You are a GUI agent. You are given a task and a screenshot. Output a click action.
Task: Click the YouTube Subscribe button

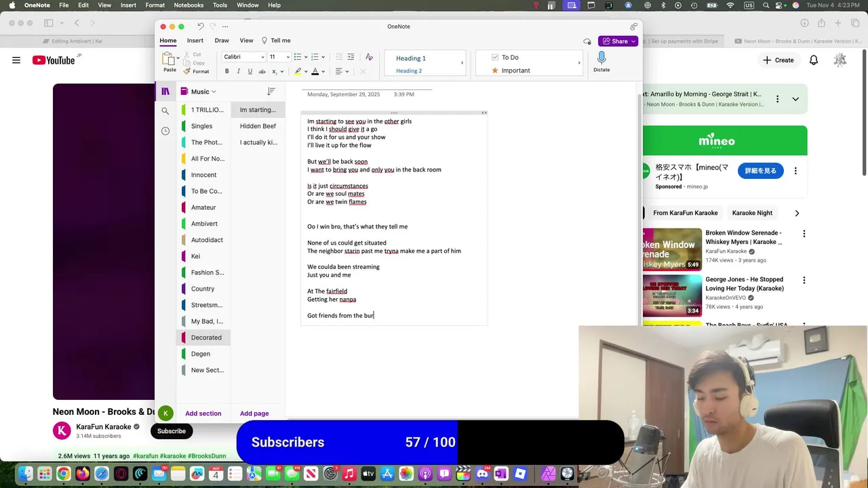pos(172,431)
